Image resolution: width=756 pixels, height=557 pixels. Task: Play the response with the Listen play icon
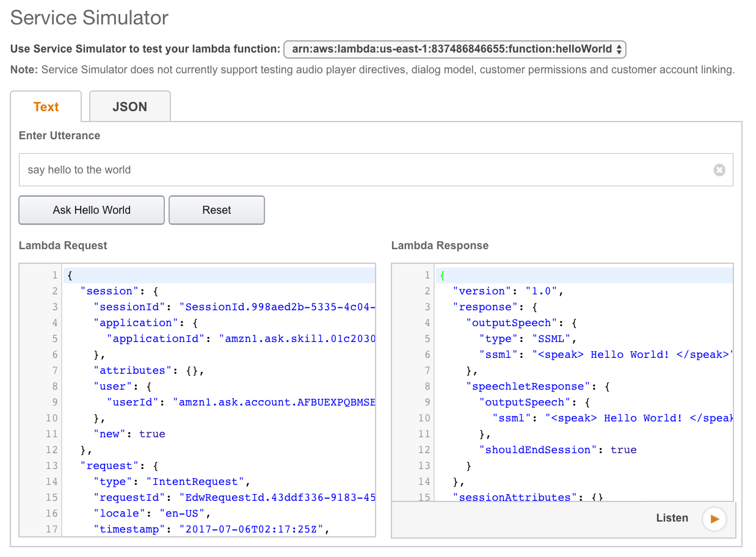714,519
